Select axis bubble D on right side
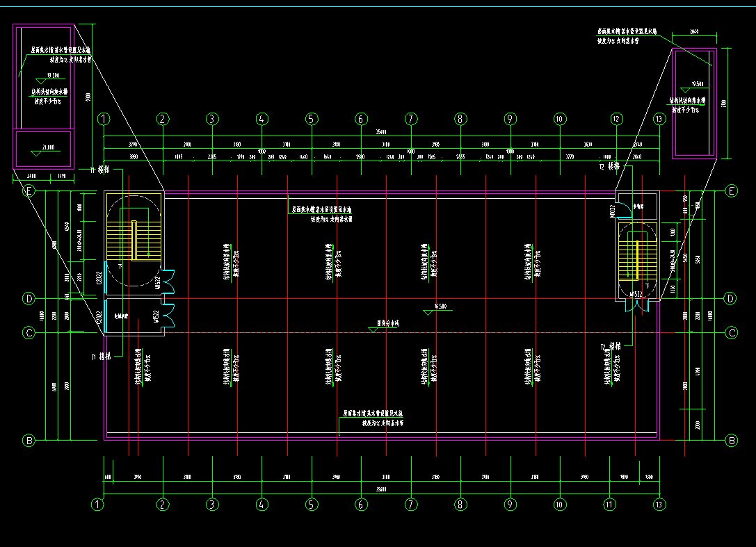This screenshot has height=547, width=756. tap(730, 299)
